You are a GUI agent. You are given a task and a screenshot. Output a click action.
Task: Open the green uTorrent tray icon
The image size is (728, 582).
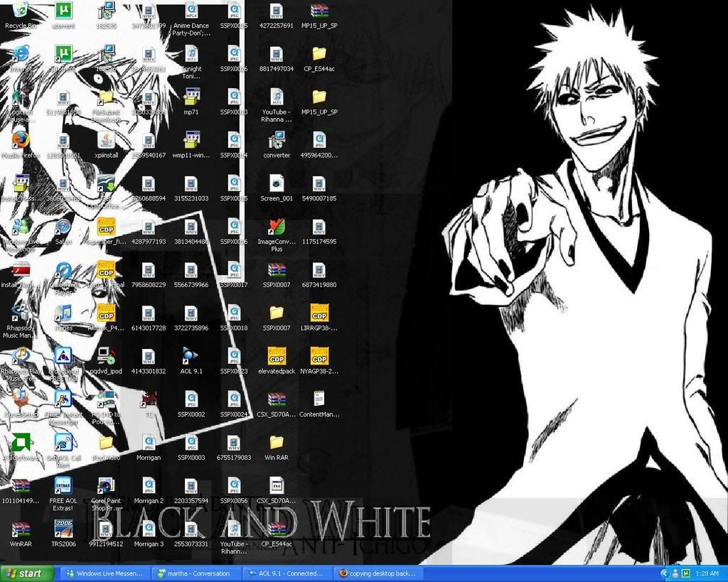[x=686, y=574]
